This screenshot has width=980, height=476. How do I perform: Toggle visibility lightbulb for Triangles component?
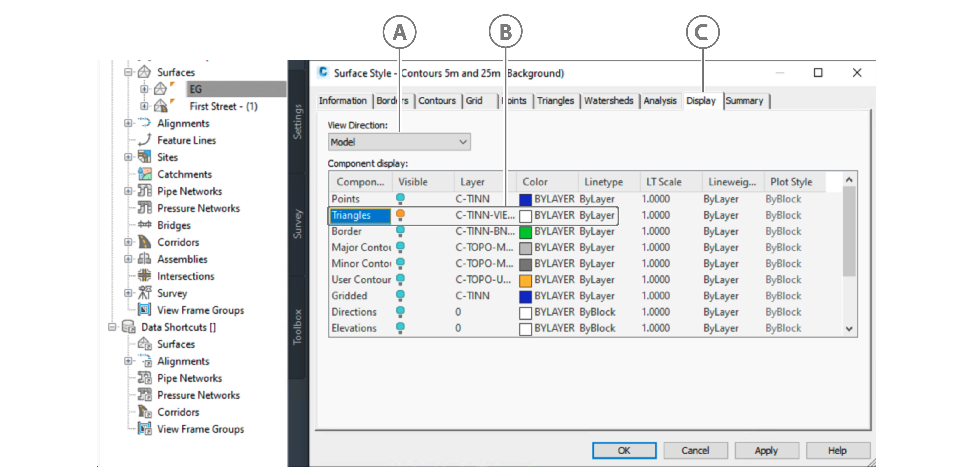point(400,215)
